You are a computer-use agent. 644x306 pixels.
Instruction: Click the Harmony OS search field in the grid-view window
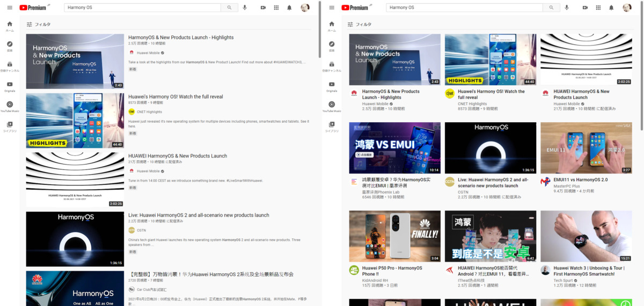[x=464, y=8]
